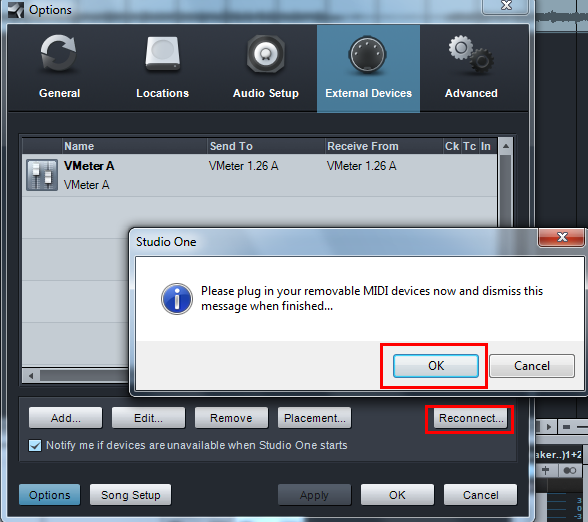Click the VMeter A fader device icon
The image size is (588, 522).
[42, 175]
